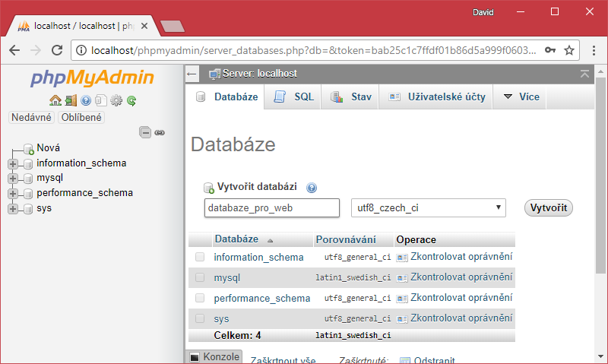The width and height of the screenshot is (608, 364).
Task: Switch to the Databáze tab
Action: point(226,97)
